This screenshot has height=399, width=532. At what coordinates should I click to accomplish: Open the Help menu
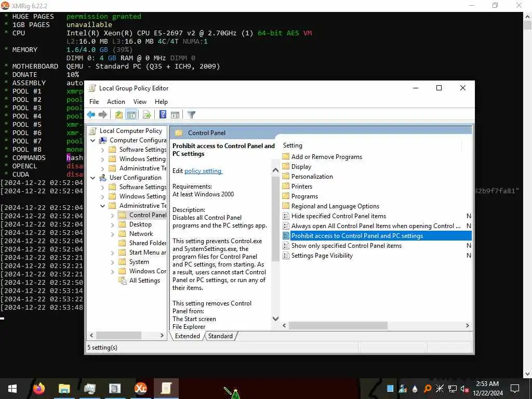pyautogui.click(x=161, y=102)
